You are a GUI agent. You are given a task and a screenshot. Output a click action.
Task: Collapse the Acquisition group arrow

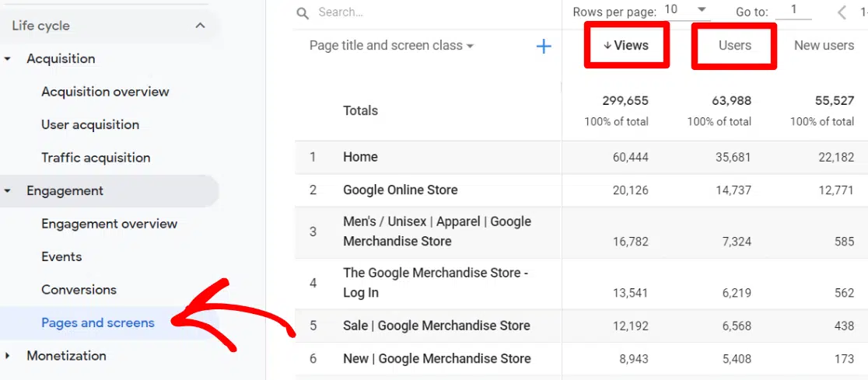click(9, 59)
